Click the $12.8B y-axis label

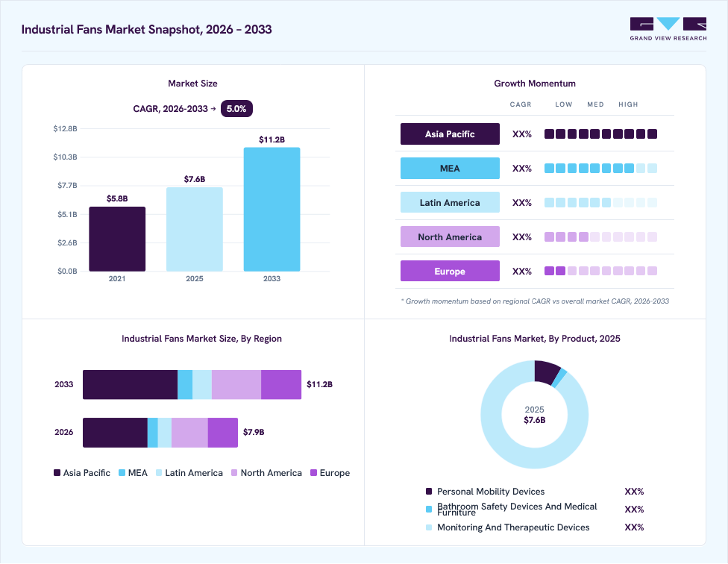coord(65,128)
